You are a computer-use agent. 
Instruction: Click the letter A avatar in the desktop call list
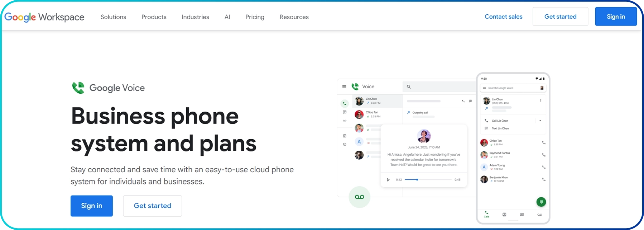tap(359, 141)
